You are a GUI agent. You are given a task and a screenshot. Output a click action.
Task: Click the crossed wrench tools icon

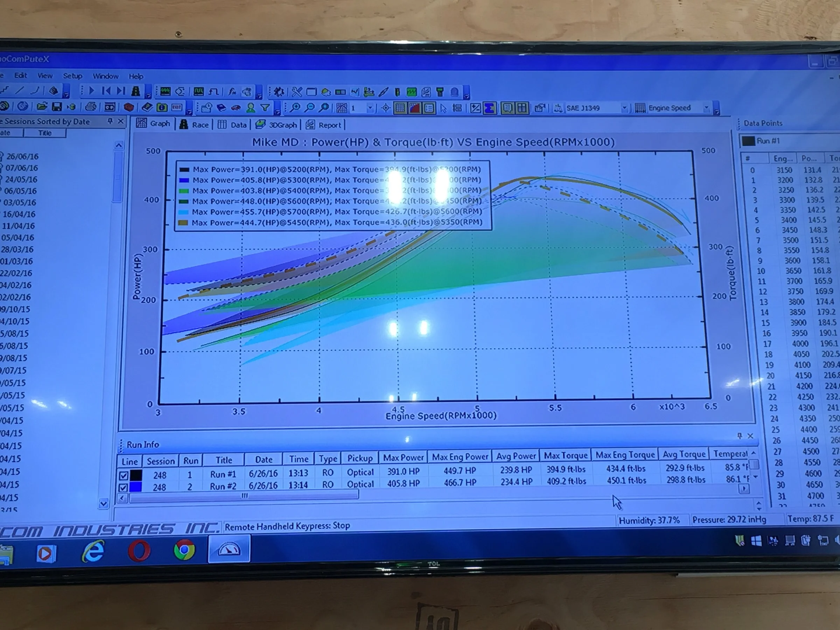[x=296, y=92]
